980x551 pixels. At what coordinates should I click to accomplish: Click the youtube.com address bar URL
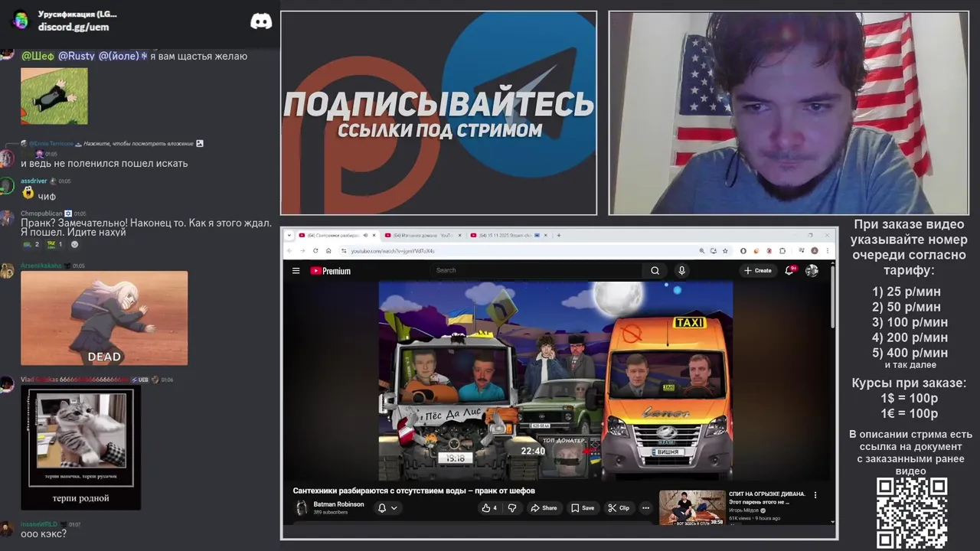tap(393, 251)
